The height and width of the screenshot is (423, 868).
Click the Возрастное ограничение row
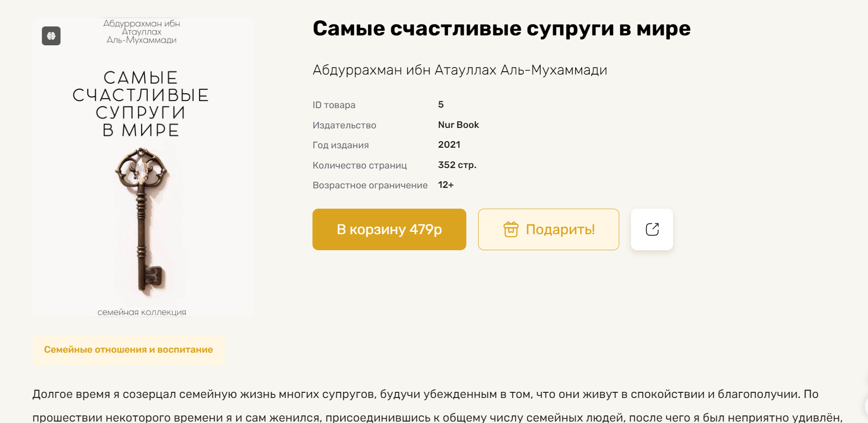click(x=370, y=185)
